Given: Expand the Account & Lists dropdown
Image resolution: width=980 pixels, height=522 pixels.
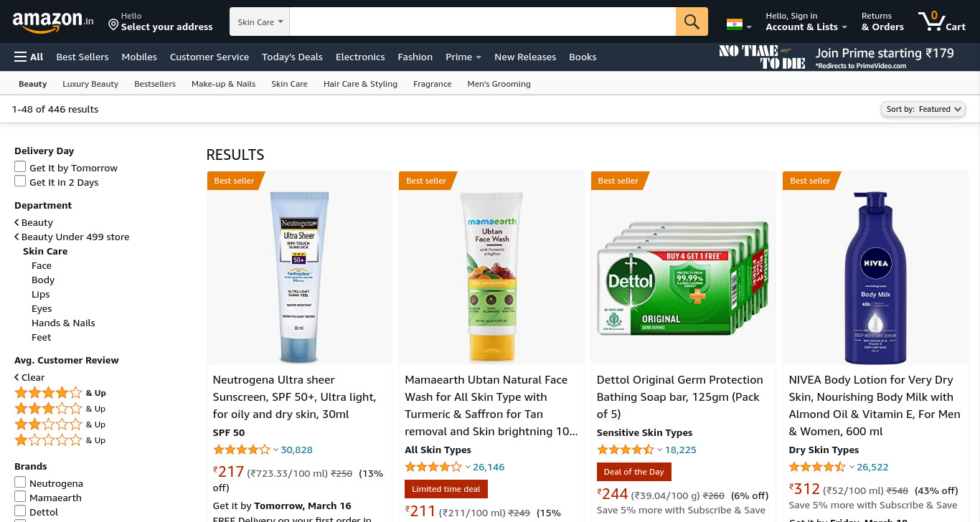Looking at the screenshot, I should (x=806, y=22).
